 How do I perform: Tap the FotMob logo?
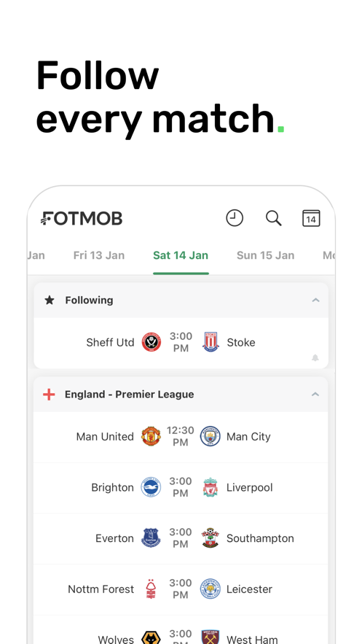tap(82, 219)
